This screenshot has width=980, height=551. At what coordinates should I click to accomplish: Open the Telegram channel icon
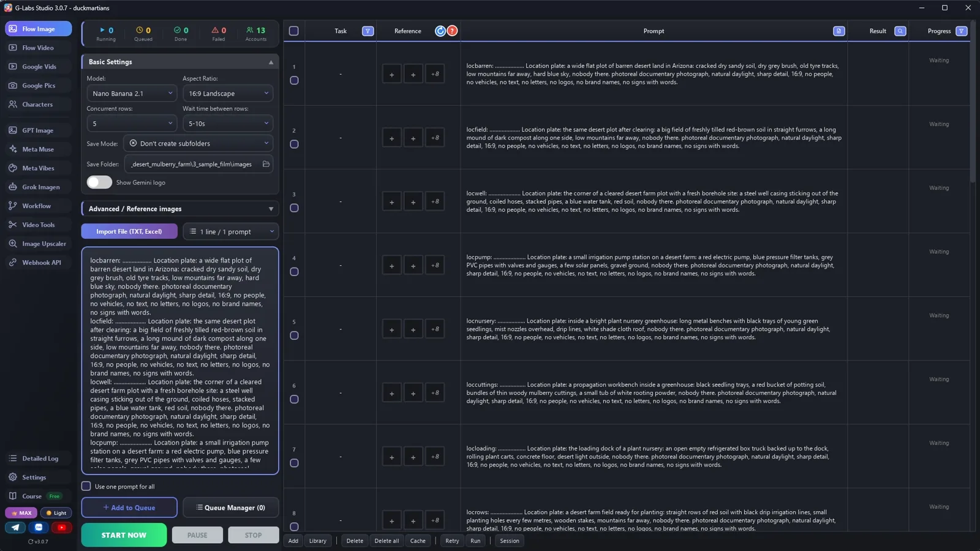click(x=15, y=527)
